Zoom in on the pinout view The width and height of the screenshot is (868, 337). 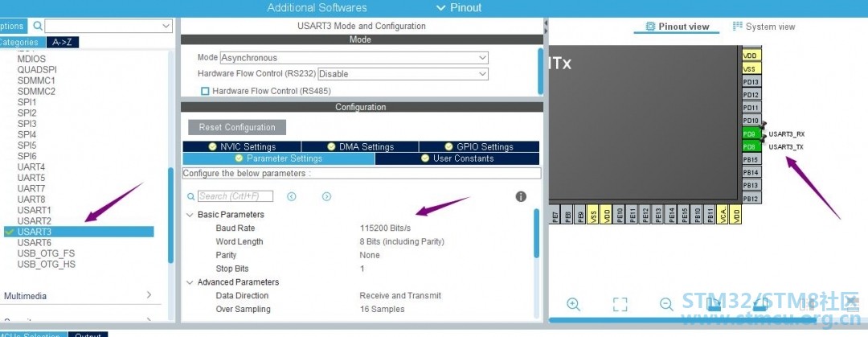[574, 304]
